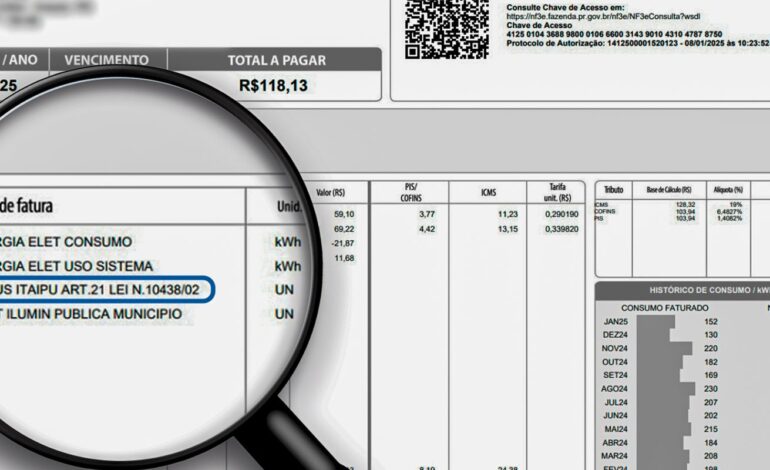The image size is (770, 470).
Task: Select the DEZ24 month label in history
Action: point(615,335)
